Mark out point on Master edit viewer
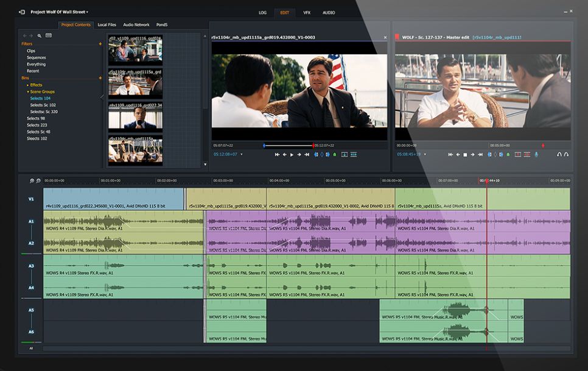The width and height of the screenshot is (588, 371). [501, 155]
